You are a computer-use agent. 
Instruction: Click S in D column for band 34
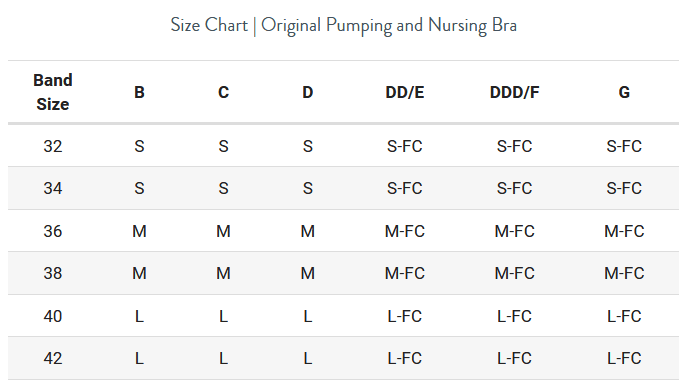coord(308,188)
